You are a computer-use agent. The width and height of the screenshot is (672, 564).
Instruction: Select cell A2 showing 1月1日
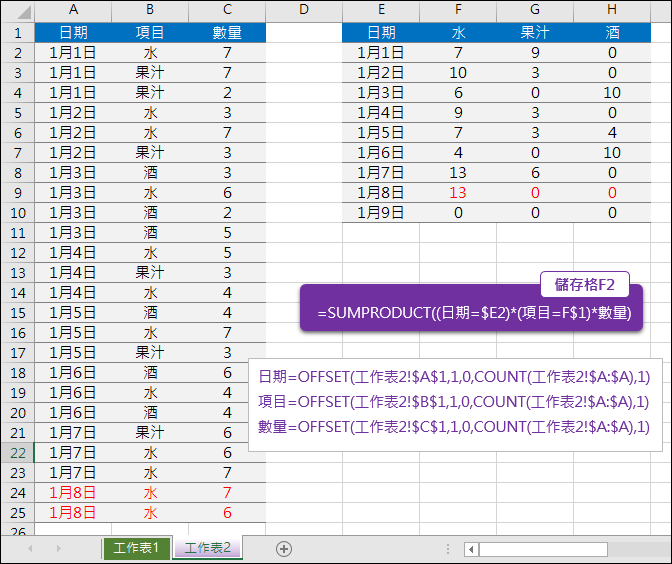tap(73, 53)
